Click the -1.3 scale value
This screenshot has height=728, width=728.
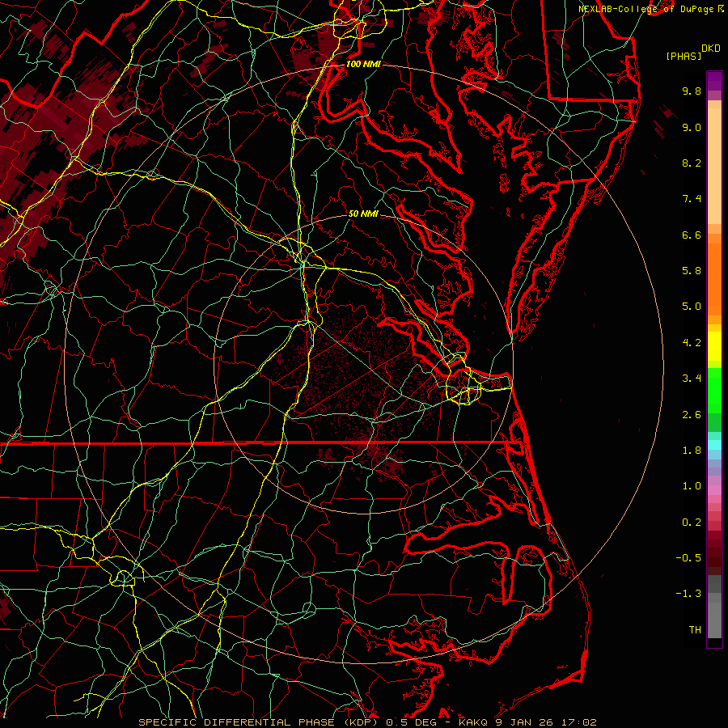click(688, 594)
